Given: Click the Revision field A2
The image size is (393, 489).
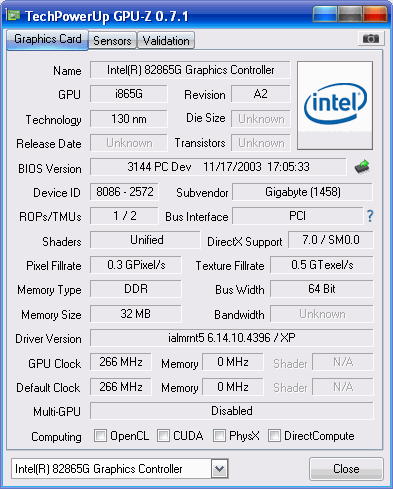Looking at the screenshot, I should point(261,94).
